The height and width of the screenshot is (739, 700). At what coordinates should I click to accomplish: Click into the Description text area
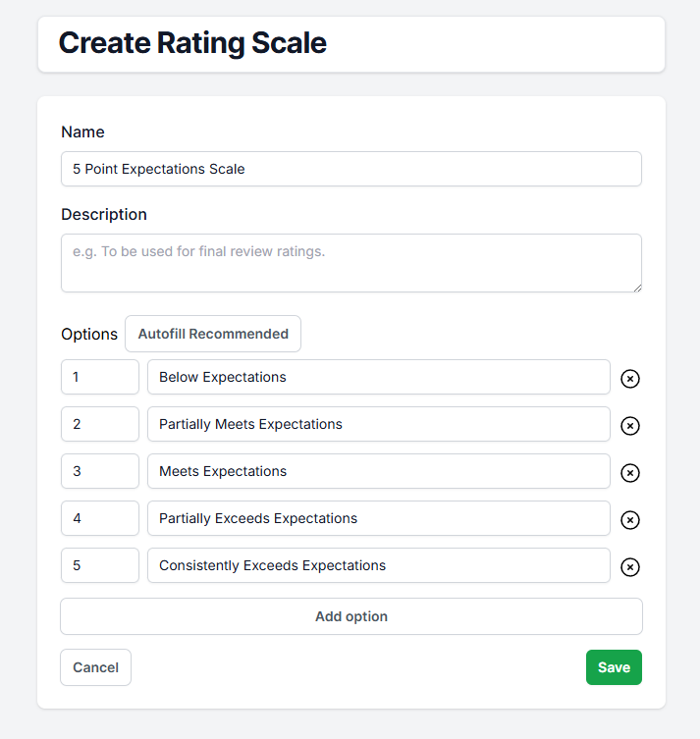pyautogui.click(x=350, y=263)
